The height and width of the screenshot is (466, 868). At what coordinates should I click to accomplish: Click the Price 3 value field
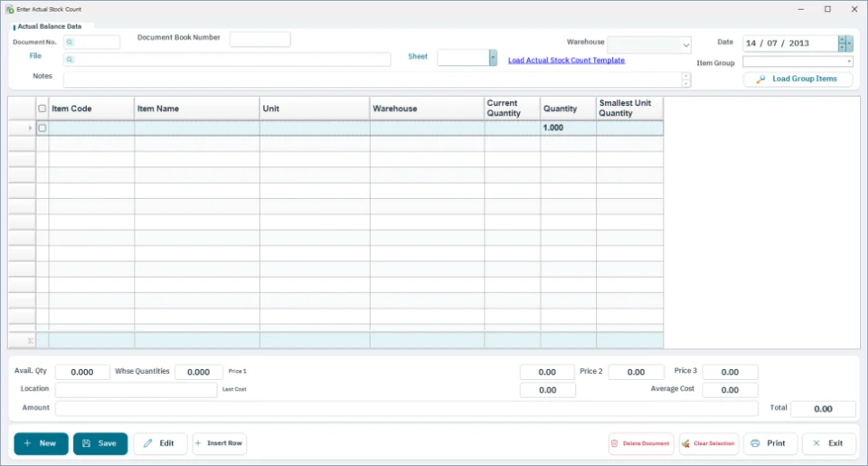(731, 372)
